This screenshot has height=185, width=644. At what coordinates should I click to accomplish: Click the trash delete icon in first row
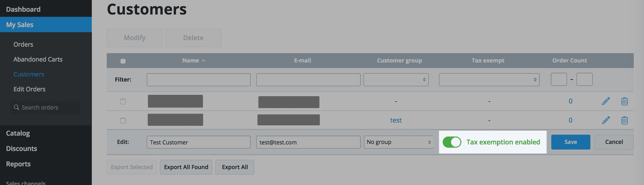pyautogui.click(x=624, y=101)
